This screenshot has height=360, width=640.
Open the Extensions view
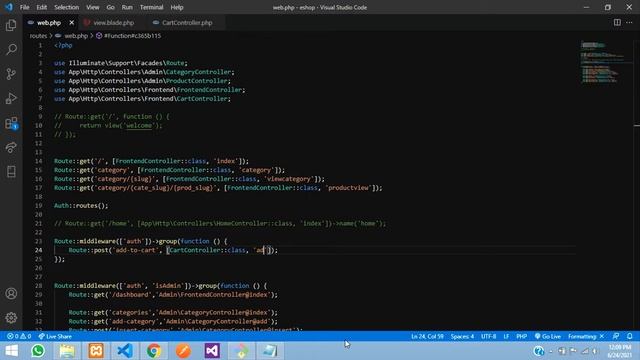[11, 123]
